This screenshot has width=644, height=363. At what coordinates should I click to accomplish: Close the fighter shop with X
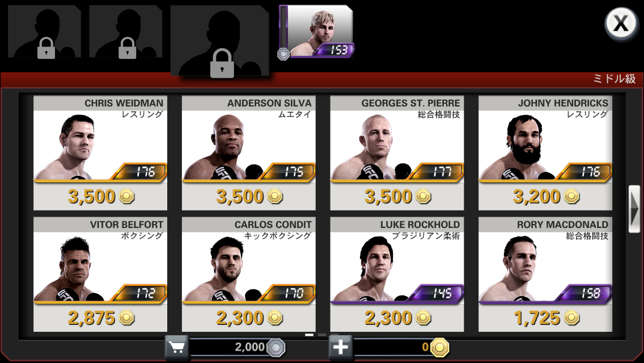[x=621, y=23]
